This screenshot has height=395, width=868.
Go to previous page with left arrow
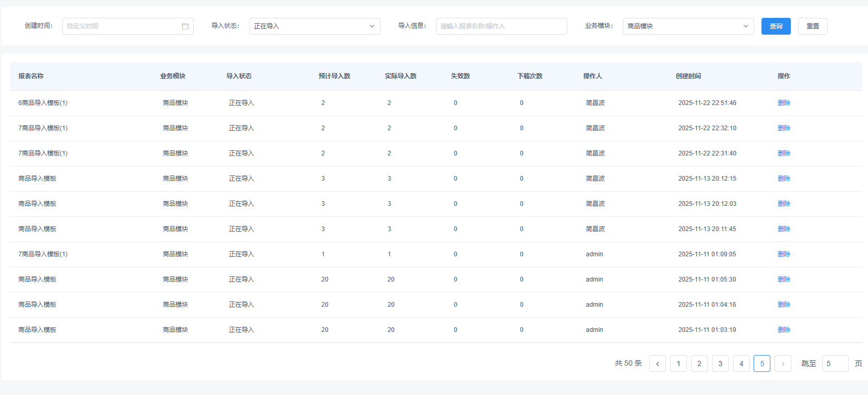(x=657, y=363)
